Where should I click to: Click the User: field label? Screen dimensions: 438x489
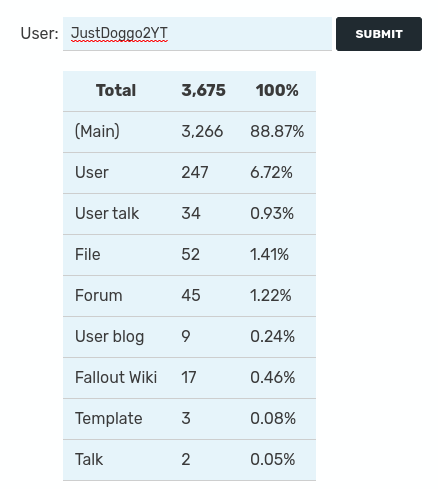[39, 34]
